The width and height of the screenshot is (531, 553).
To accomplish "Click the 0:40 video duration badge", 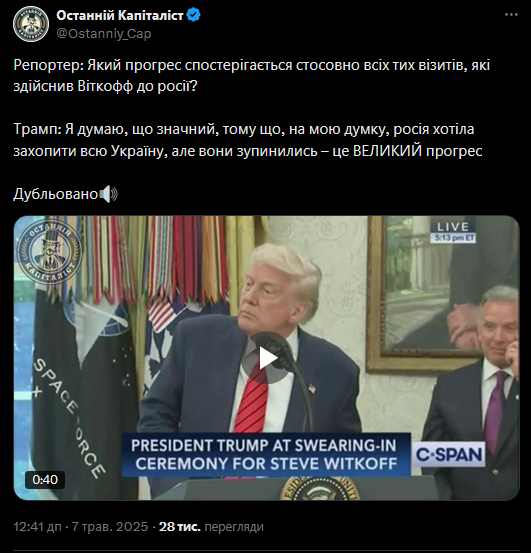I will point(45,480).
